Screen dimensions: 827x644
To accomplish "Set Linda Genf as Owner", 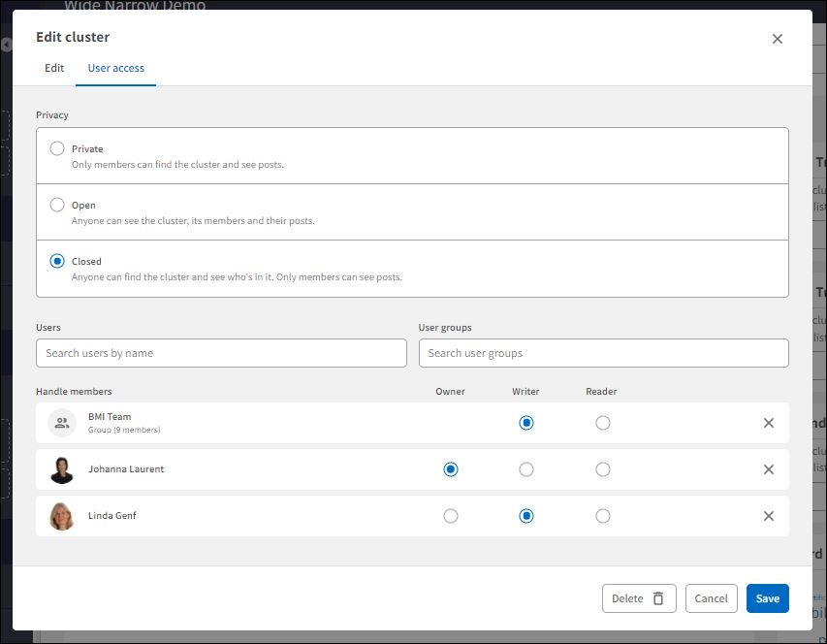I will (451, 516).
